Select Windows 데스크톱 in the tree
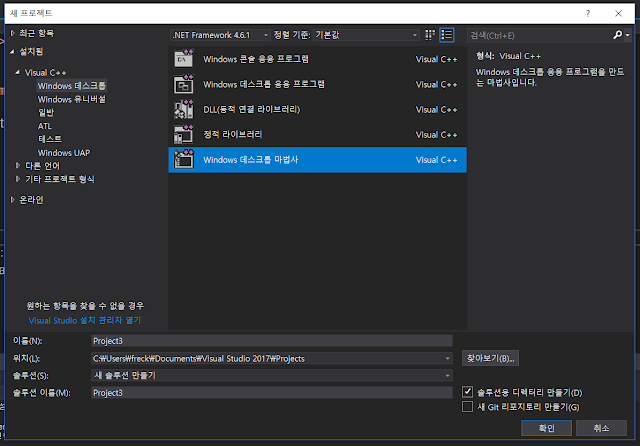Screen dimensions: 640x446 click(x=72, y=86)
